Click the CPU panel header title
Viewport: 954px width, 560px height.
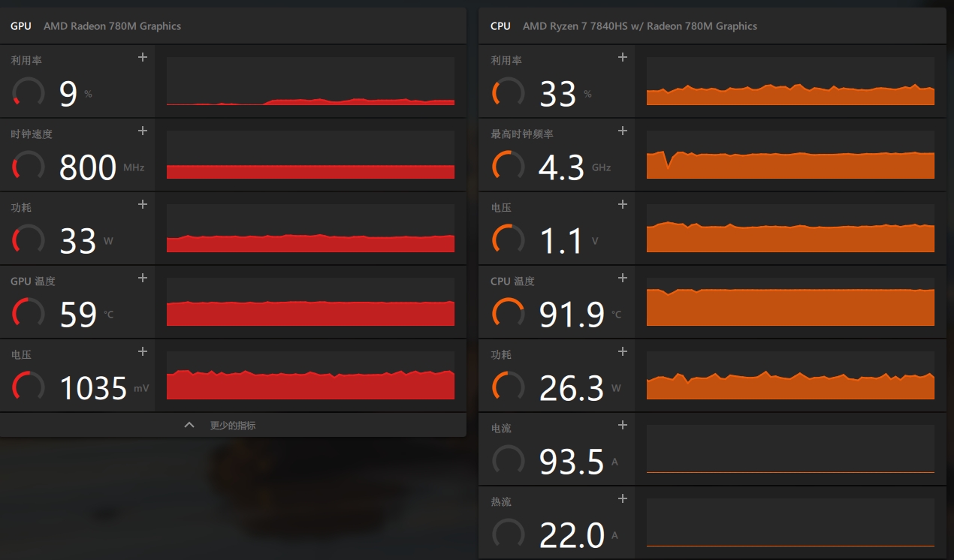pos(500,26)
